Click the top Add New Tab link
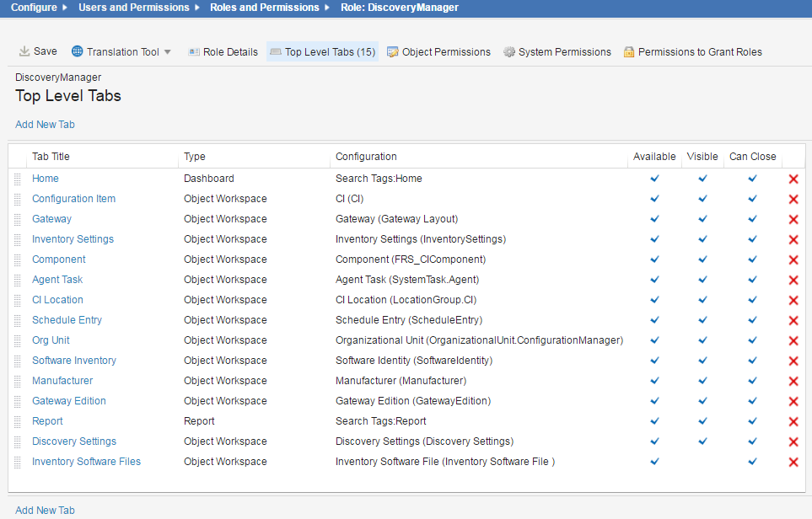The height and width of the screenshot is (519, 812). point(45,125)
